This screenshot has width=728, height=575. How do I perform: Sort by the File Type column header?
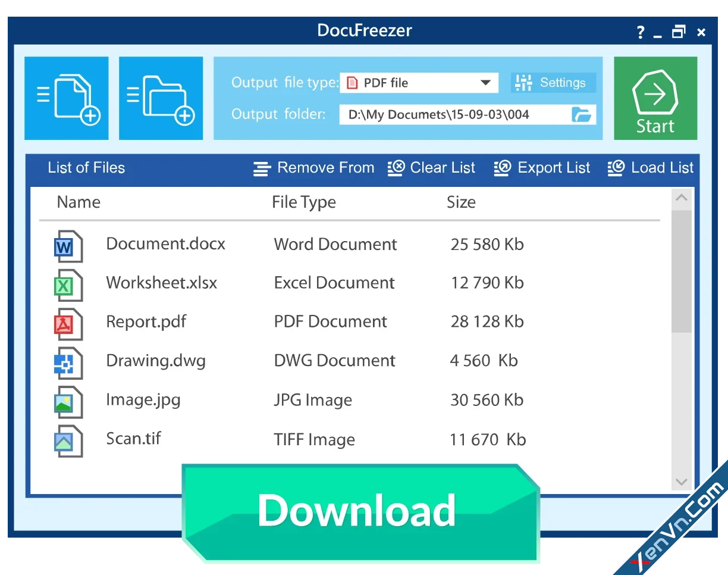tap(304, 202)
